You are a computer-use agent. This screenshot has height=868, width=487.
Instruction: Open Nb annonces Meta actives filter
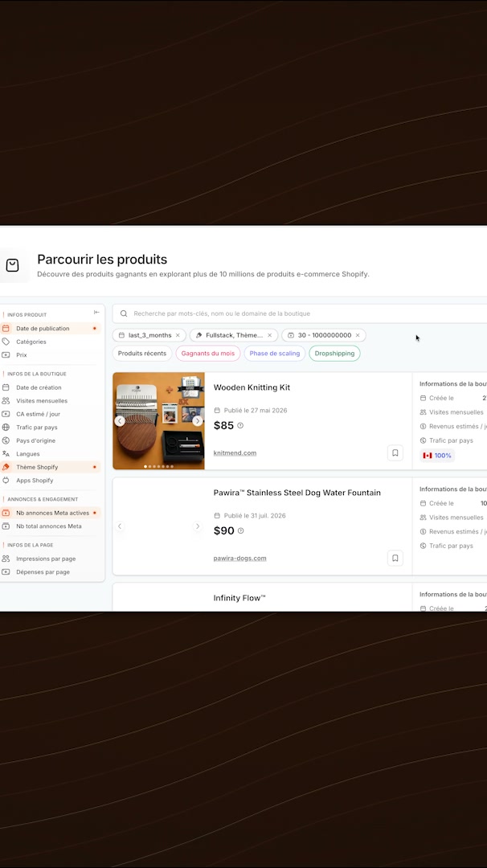pyautogui.click(x=51, y=513)
